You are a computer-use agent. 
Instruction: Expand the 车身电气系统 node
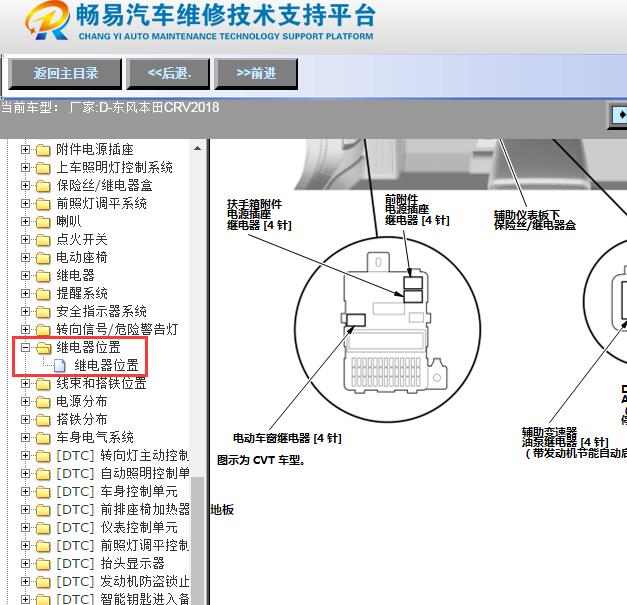25,437
